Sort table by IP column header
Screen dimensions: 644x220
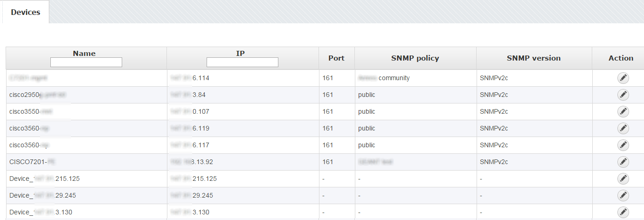[x=241, y=53]
